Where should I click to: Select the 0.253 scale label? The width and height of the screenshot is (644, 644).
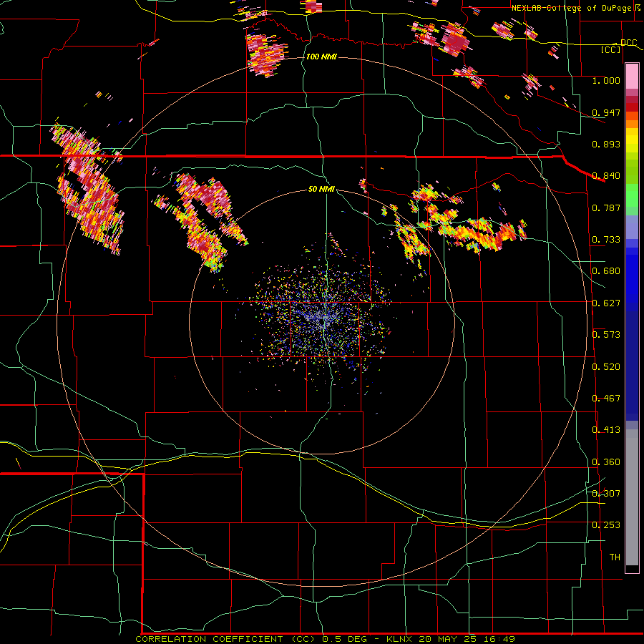click(x=606, y=525)
